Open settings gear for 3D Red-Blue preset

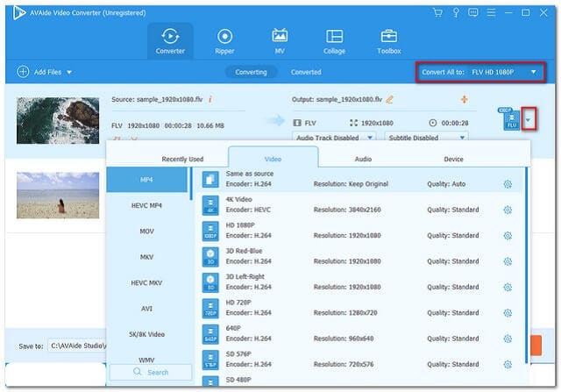pos(508,261)
